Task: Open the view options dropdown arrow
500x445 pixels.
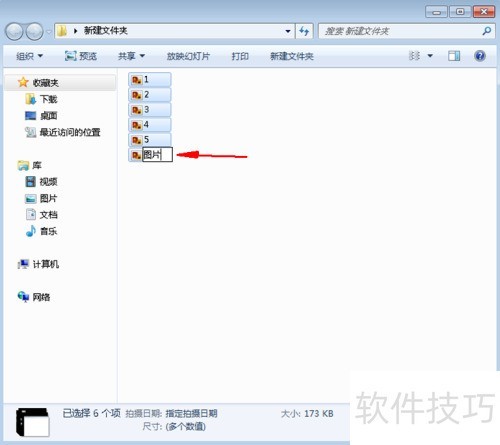Action: click(x=430, y=56)
